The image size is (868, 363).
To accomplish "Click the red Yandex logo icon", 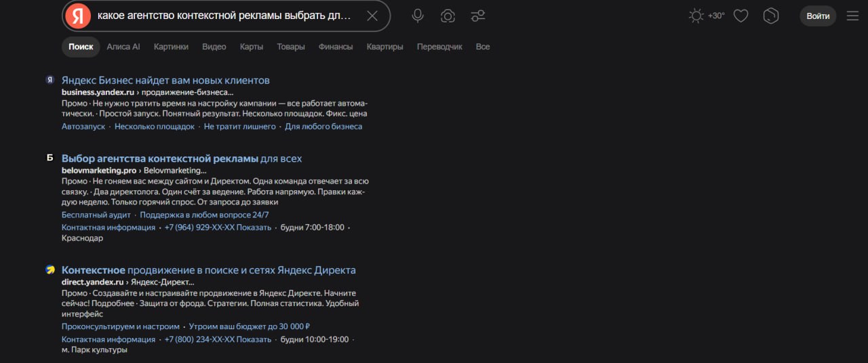I will 78,16.
